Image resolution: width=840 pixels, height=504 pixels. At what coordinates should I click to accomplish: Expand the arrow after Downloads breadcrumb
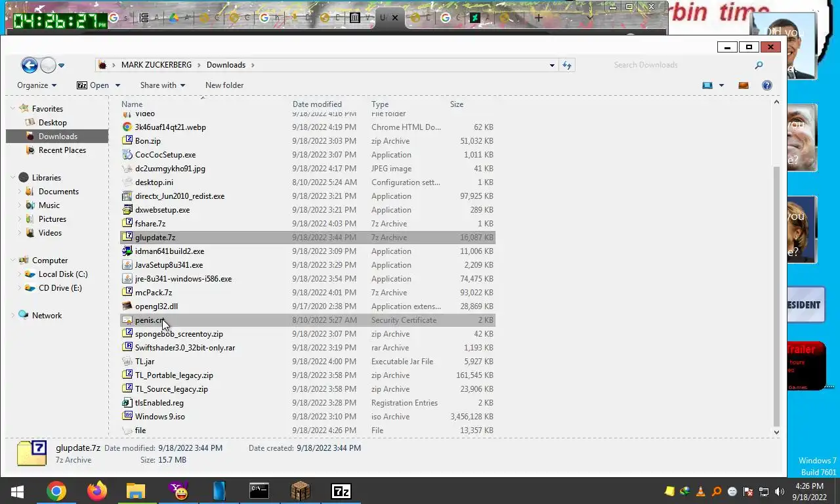252,65
